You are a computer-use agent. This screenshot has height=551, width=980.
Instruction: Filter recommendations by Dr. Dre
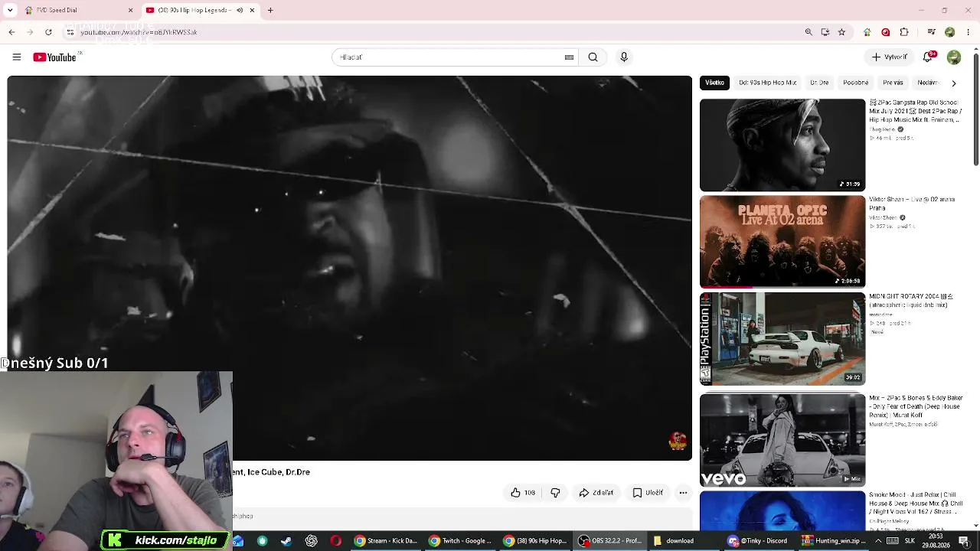pyautogui.click(x=819, y=83)
